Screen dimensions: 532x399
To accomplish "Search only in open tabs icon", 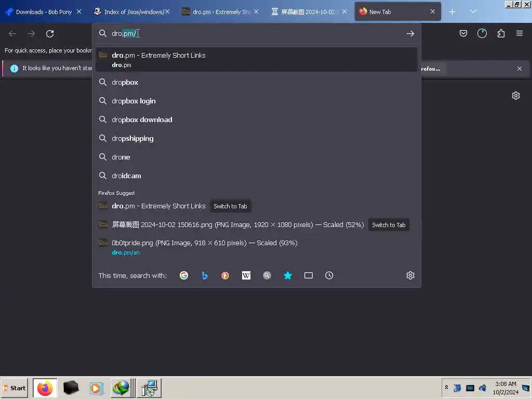I will (x=309, y=275).
